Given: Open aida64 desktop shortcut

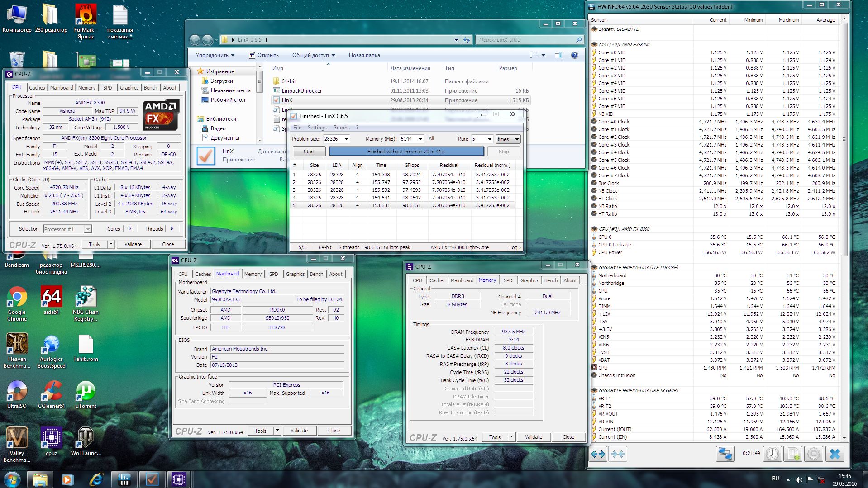Looking at the screenshot, I should 52,301.
